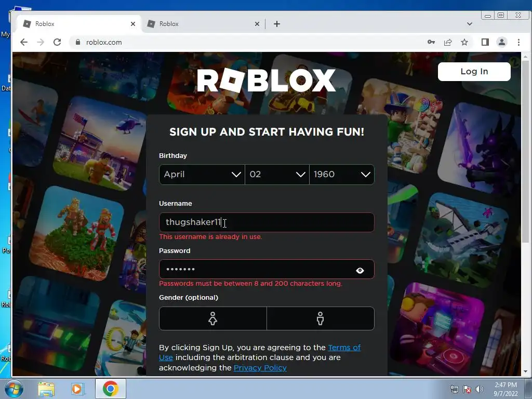The height and width of the screenshot is (399, 532).
Task: Toggle password visibility eye icon
Action: click(x=360, y=270)
